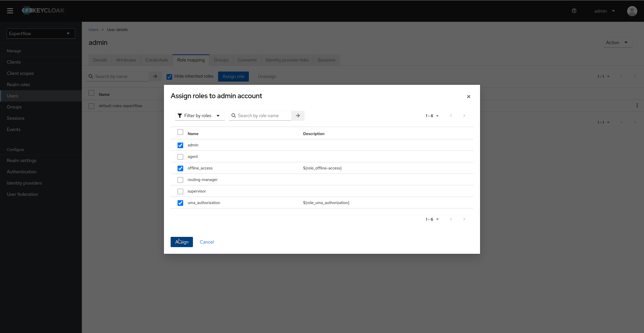Open the 1-6 pagination dropdown
Viewport: 644px width, 333px height.
pyautogui.click(x=432, y=116)
